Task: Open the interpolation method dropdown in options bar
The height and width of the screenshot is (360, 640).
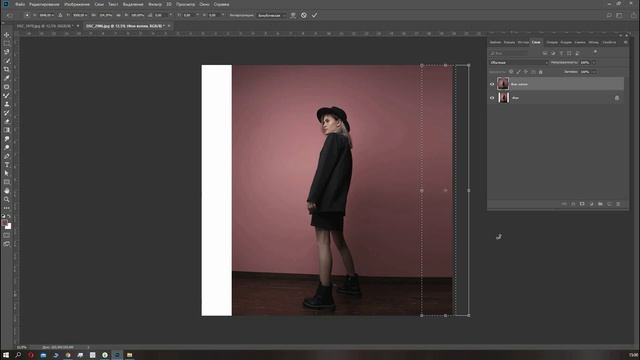Action: [271, 15]
